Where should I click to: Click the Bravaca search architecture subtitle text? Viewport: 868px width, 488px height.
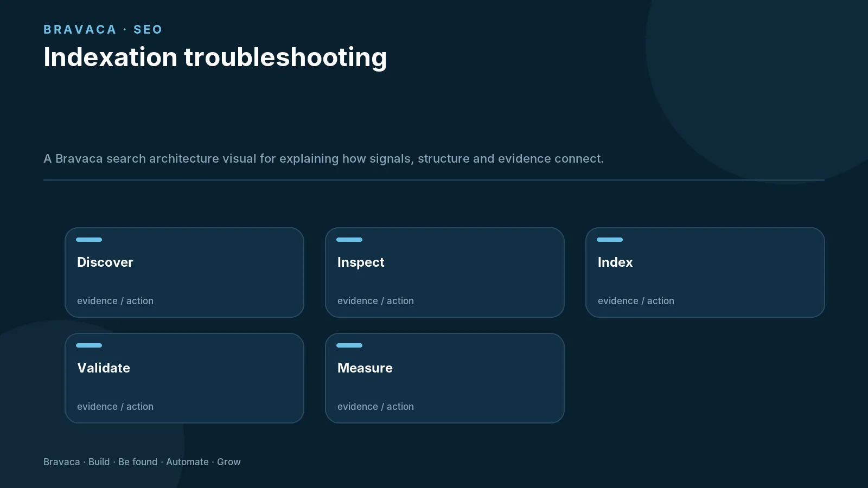323,158
